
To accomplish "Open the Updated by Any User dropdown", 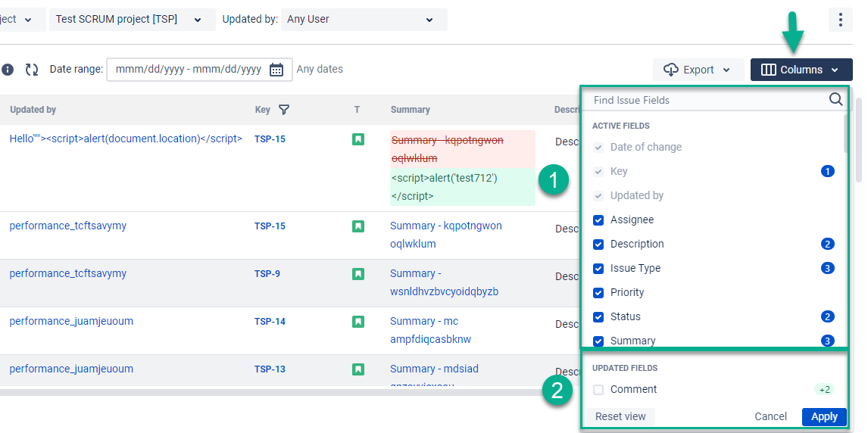I will 364,20.
